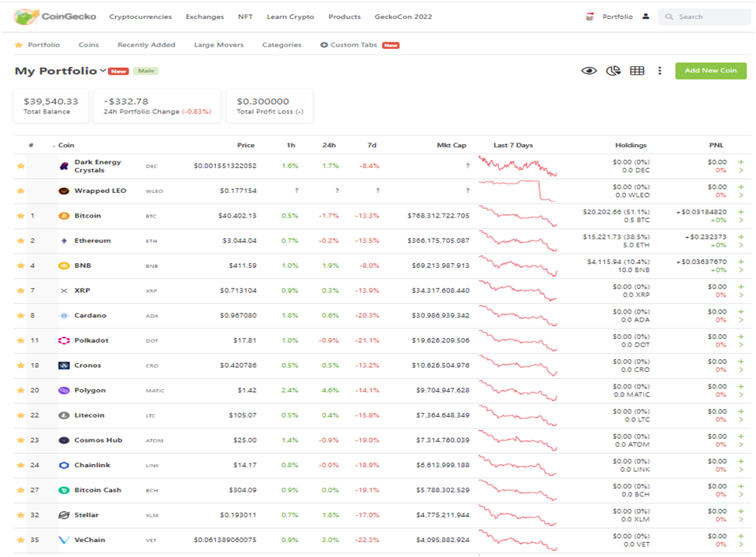Toggle the favorite star for XRP
The width and height of the screenshot is (756, 557).
coord(20,291)
